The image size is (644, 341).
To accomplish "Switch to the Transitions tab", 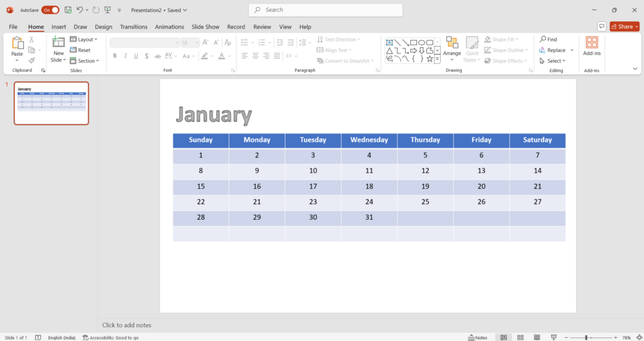I will (133, 27).
